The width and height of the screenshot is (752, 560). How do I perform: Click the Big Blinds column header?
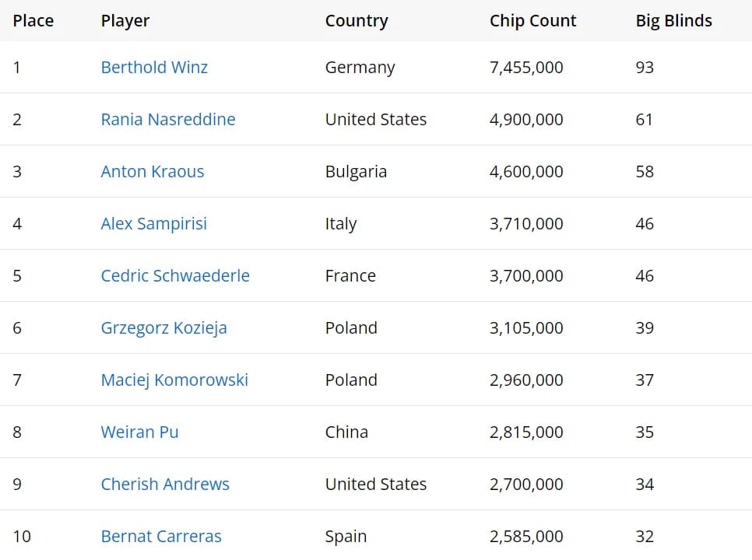[674, 21]
